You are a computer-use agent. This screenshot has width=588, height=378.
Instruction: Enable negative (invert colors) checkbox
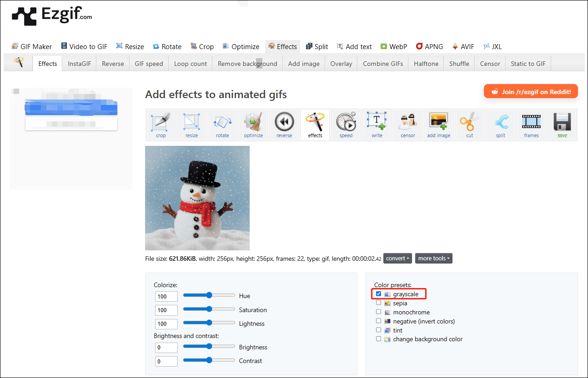pyautogui.click(x=378, y=321)
